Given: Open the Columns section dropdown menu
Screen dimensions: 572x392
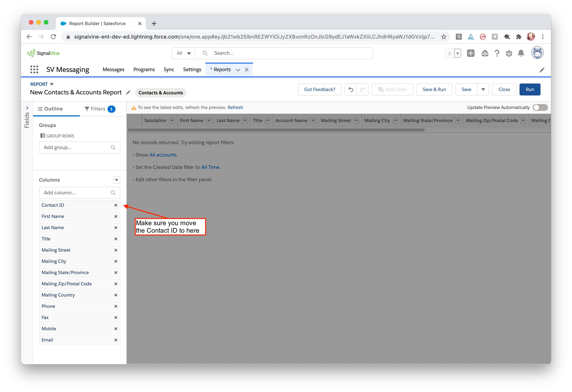Looking at the screenshot, I should point(116,180).
